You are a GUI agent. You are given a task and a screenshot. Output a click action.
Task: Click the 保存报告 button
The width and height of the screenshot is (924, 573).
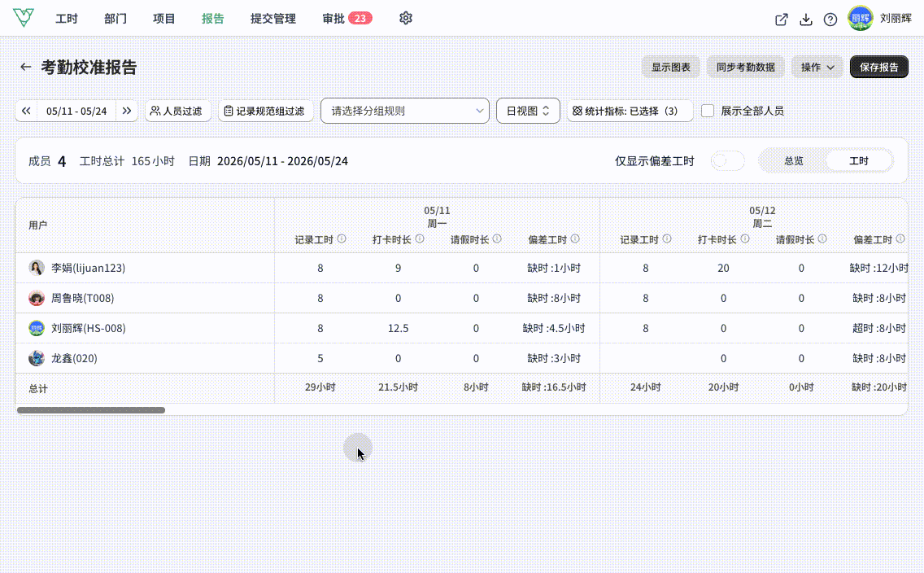click(x=878, y=68)
